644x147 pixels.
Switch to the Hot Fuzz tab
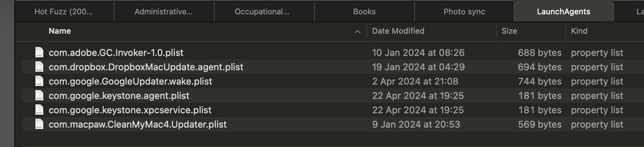click(x=63, y=12)
